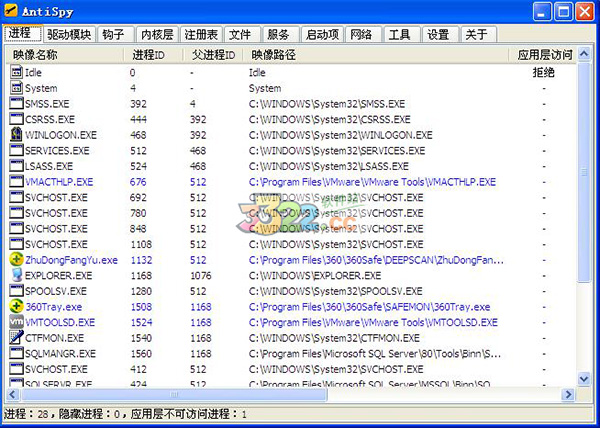
Task: Click path C:\WINDOWS\EXPLORER.EXE
Action: pyautogui.click(x=315, y=275)
